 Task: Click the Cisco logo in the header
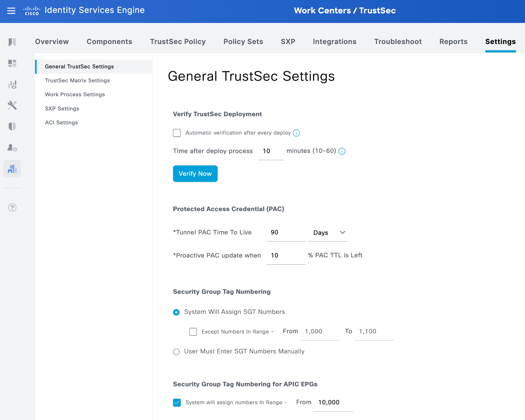coord(32,10)
